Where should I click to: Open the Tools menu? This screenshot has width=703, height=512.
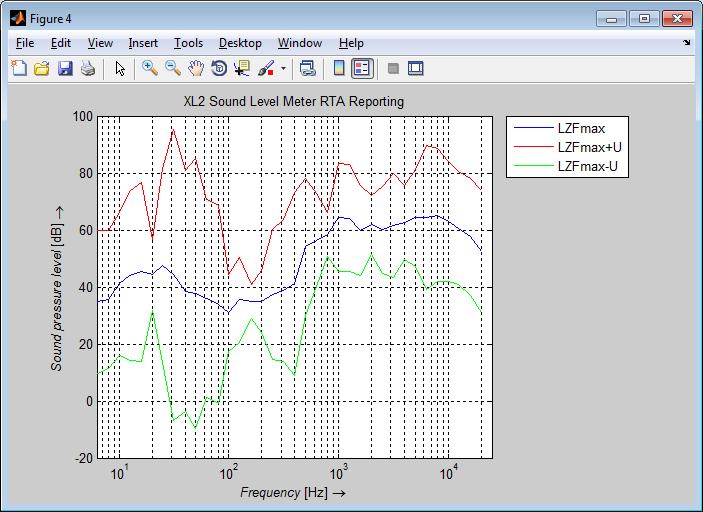[188, 43]
